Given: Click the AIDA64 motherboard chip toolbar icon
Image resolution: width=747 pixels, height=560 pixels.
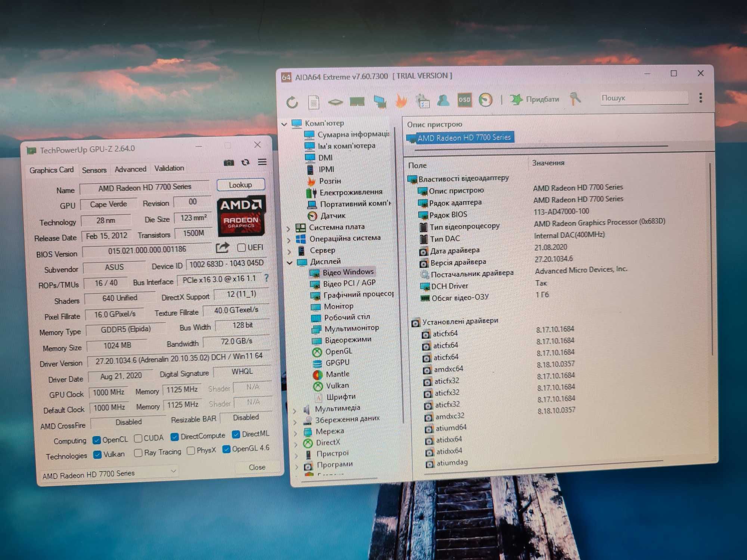Looking at the screenshot, I should [335, 102].
